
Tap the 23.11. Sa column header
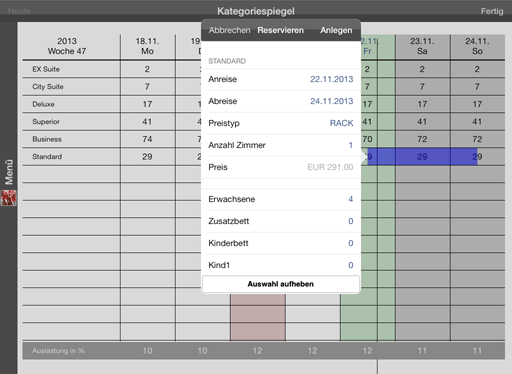[422, 46]
